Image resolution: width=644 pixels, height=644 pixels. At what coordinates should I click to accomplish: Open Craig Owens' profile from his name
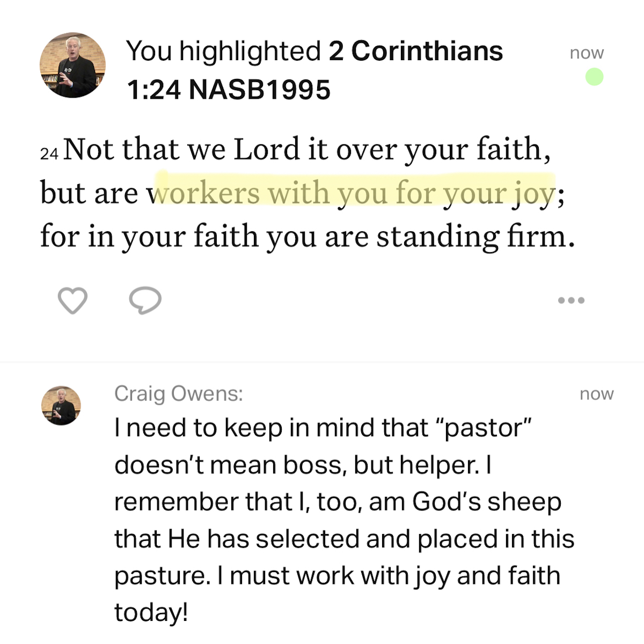(x=178, y=394)
